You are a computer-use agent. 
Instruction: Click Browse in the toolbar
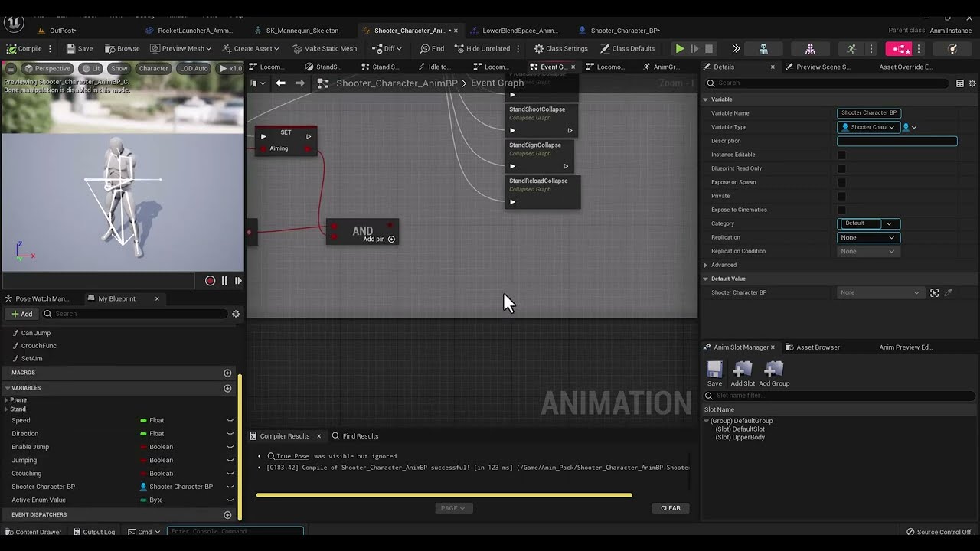[x=122, y=48]
